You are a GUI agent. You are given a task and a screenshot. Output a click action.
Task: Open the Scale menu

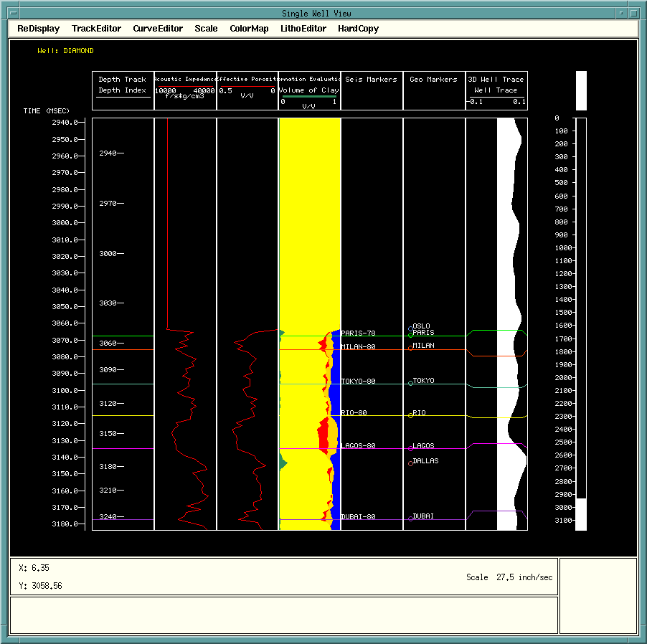[206, 29]
